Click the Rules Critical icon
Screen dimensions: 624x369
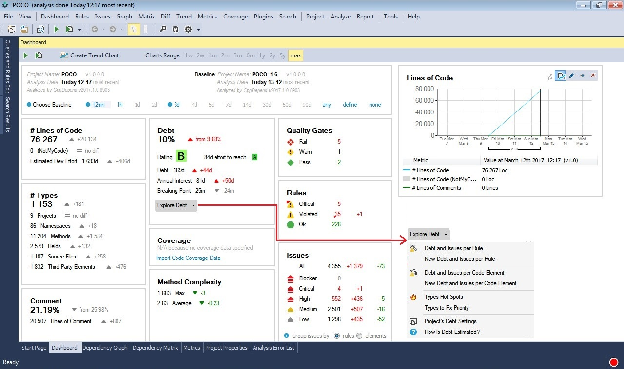tap(291, 204)
